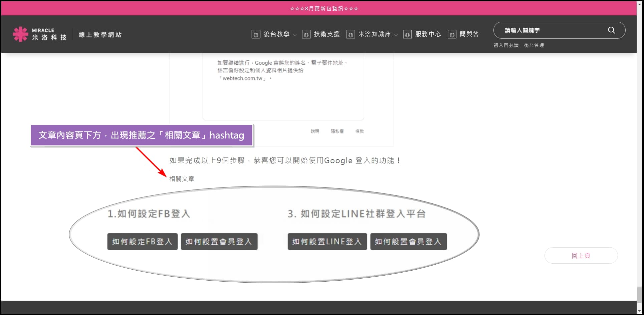Click icon beside 米洛知識庫 menu
The image size is (644, 315).
351,34
